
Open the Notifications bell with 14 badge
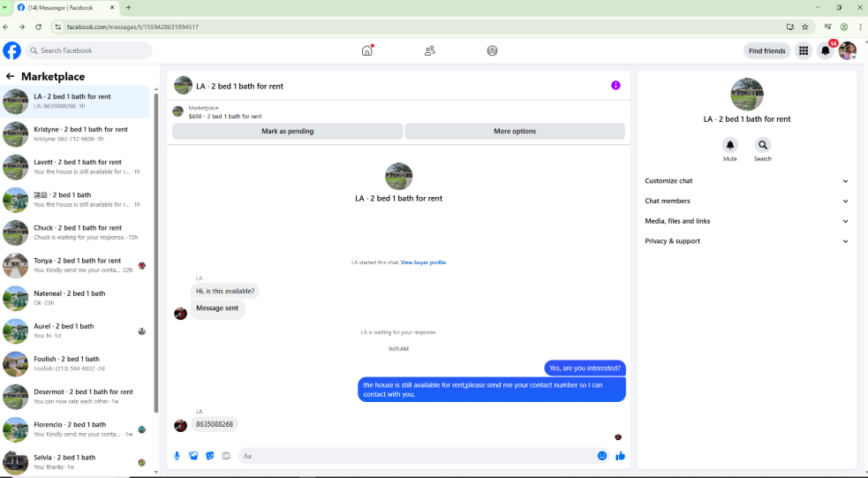tap(826, 50)
